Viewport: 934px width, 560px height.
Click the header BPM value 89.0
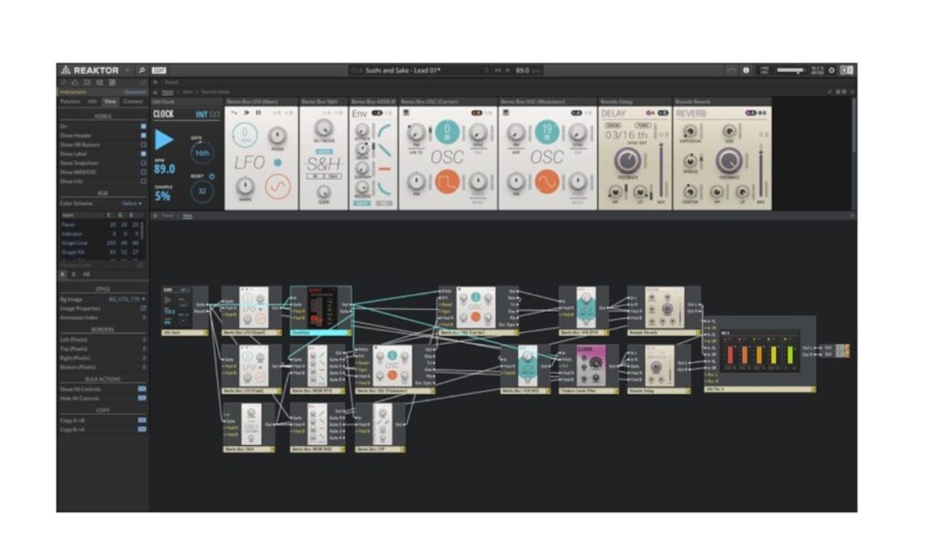tap(523, 70)
